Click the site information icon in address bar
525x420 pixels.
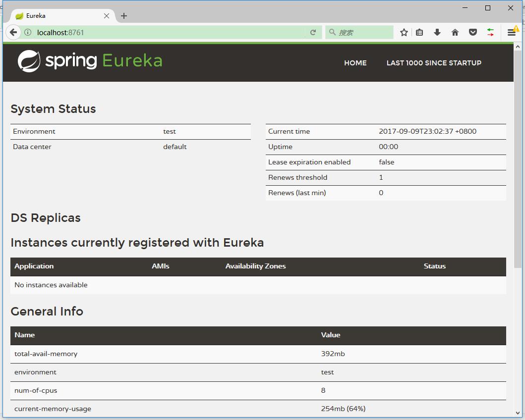[x=28, y=32]
